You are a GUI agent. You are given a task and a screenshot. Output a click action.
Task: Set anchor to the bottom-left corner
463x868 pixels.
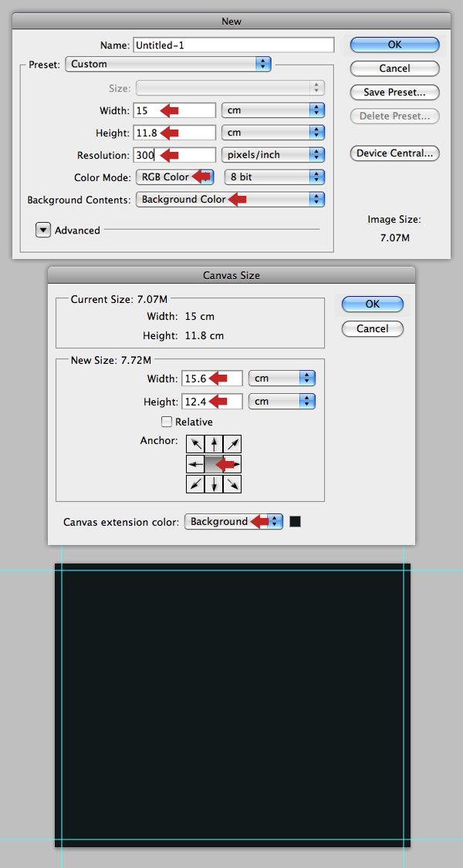(195, 484)
